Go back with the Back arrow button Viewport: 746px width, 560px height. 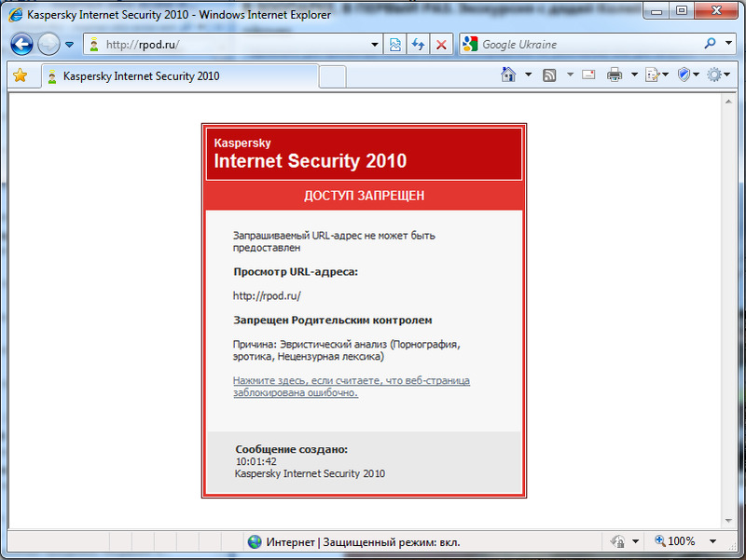point(21,45)
